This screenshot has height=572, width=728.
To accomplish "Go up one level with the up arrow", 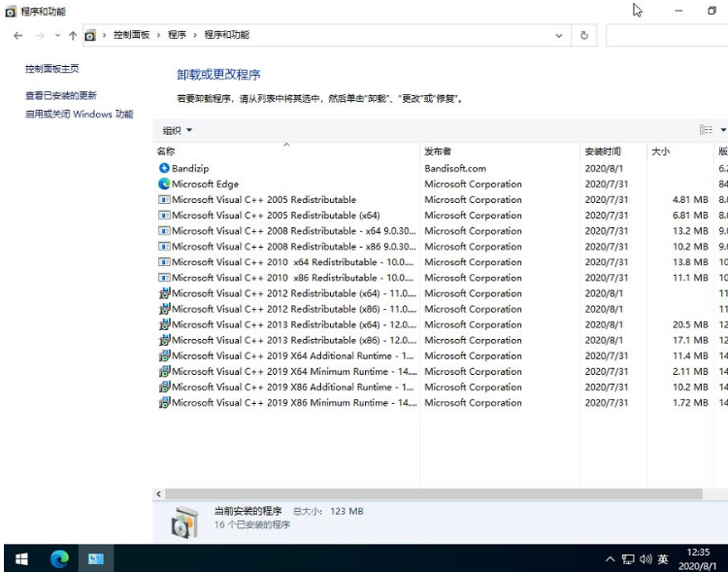I will [73, 35].
